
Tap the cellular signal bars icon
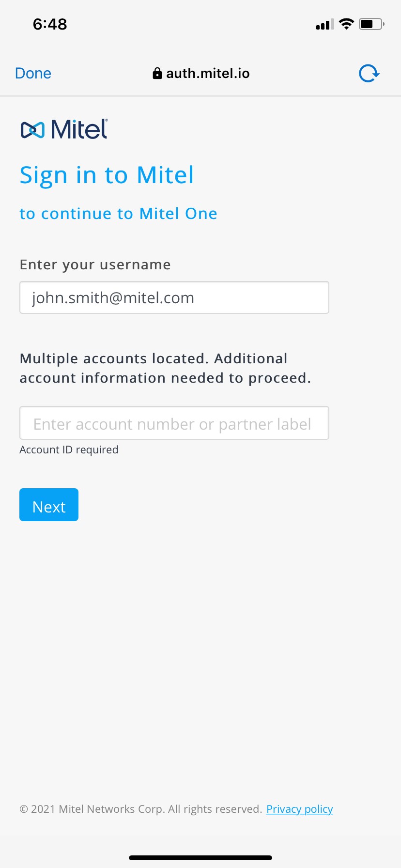pos(324,24)
